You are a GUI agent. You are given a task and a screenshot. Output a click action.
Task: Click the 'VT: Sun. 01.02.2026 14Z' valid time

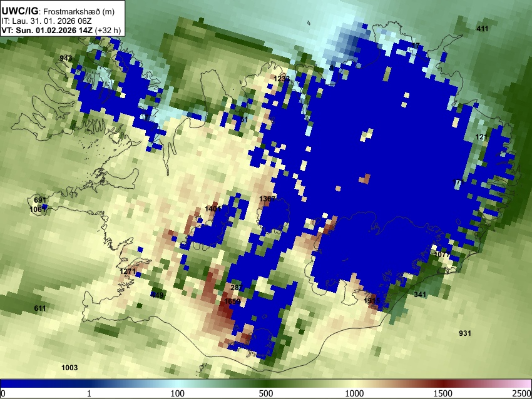(x=47, y=30)
